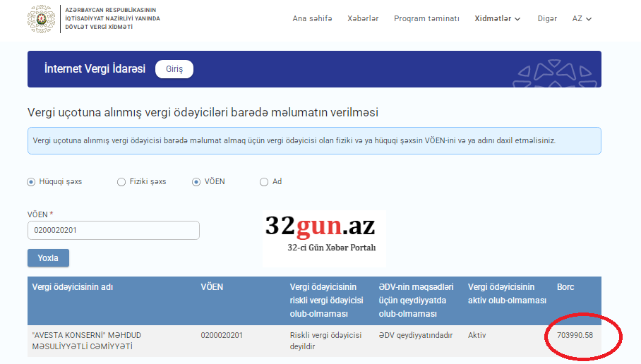This screenshot has width=641, height=364.
Task: Select the 0200020201 cell in results row
Action: 222,335
